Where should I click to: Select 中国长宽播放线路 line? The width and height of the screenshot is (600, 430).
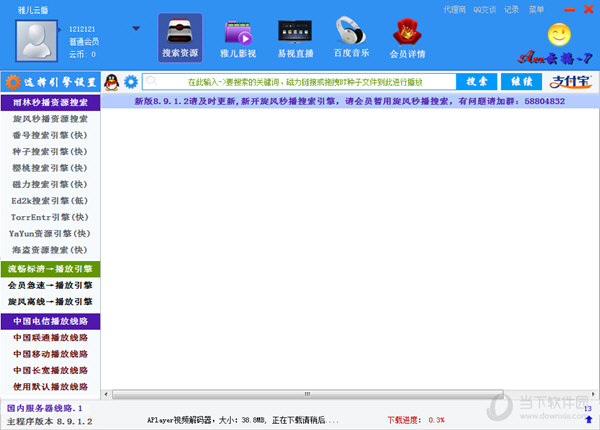pos(51,371)
